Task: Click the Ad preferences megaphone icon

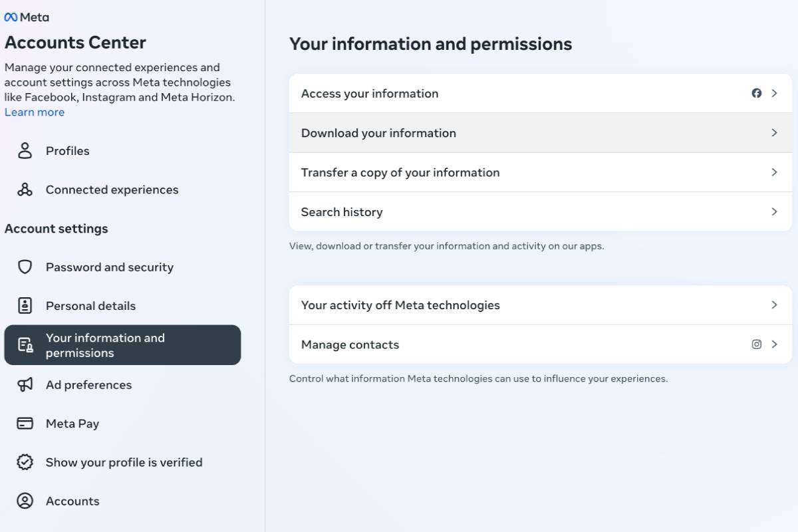Action: (25, 385)
